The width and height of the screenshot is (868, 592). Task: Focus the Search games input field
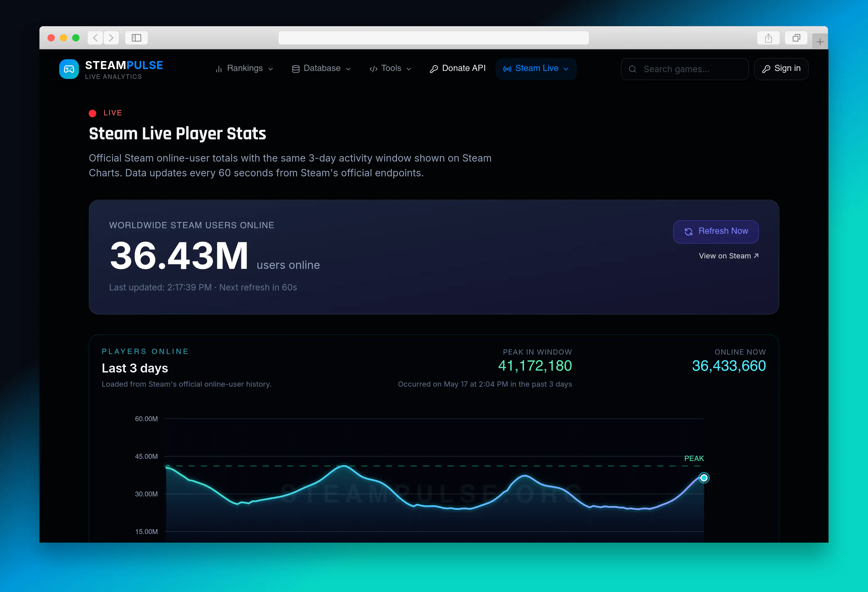[685, 69]
